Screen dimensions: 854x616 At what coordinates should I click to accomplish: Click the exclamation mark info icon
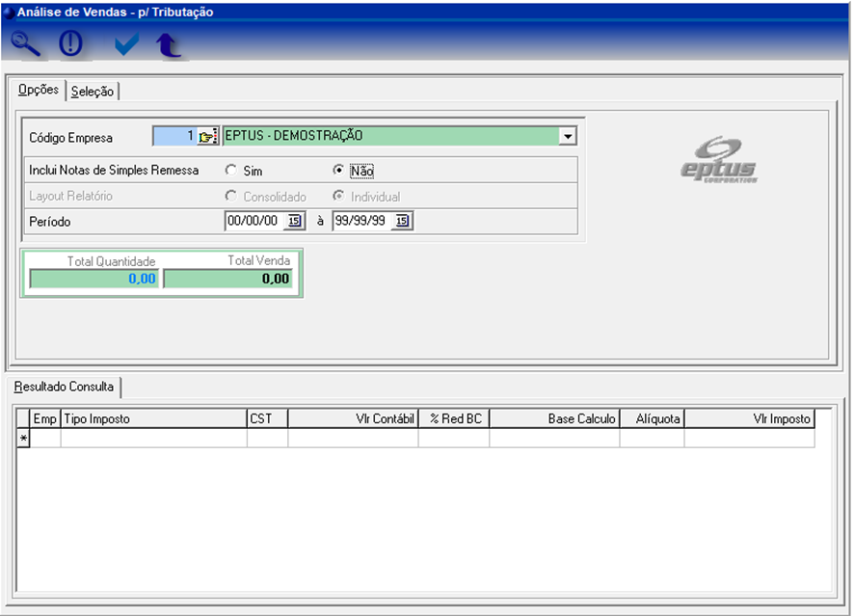pyautogui.click(x=71, y=44)
